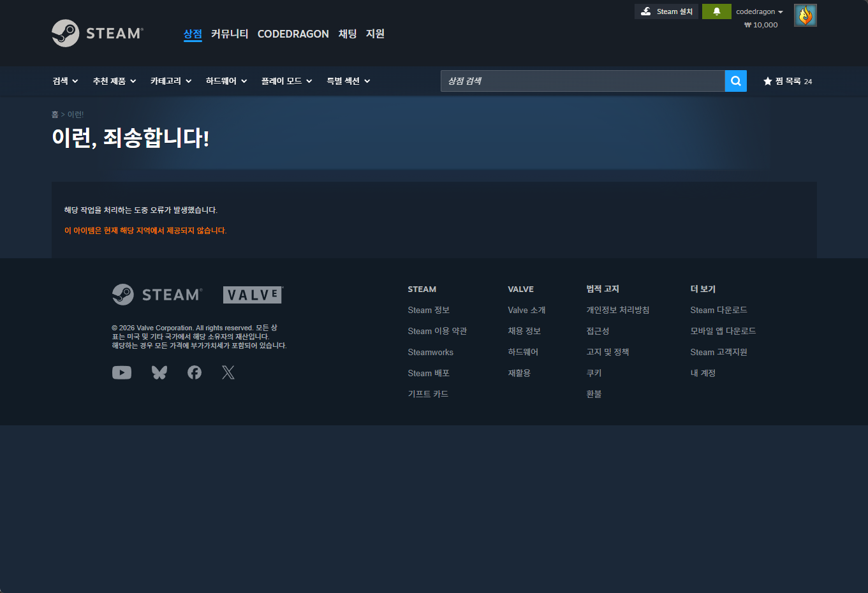Viewport: 868px width, 593px height.
Task: Click the 해당 작업을 처리하는 도중 오류 text
Action: pos(141,210)
